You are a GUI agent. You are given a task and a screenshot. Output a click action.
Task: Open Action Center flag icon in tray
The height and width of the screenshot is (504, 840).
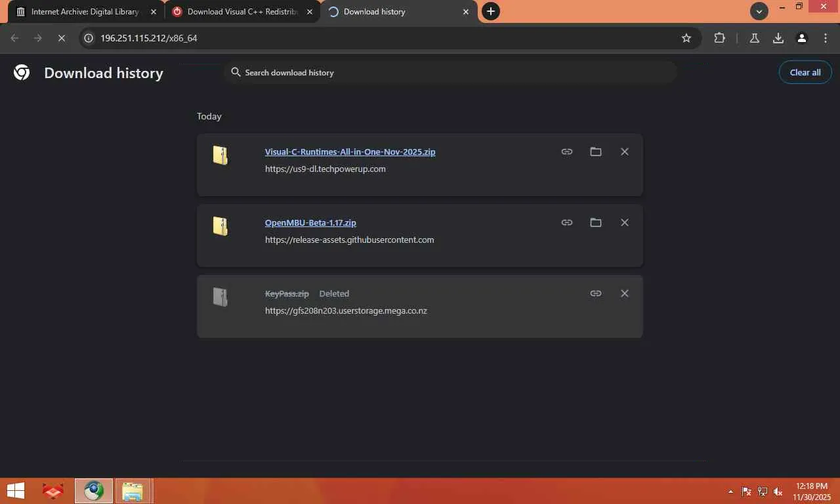coord(746,492)
